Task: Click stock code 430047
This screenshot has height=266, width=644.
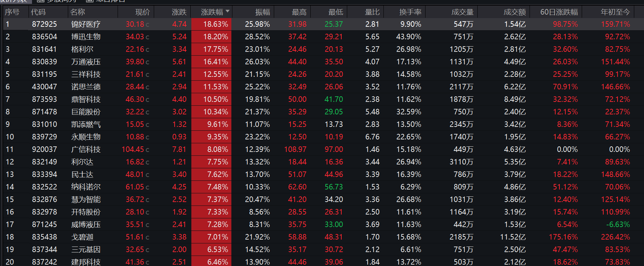Action: tap(45, 87)
